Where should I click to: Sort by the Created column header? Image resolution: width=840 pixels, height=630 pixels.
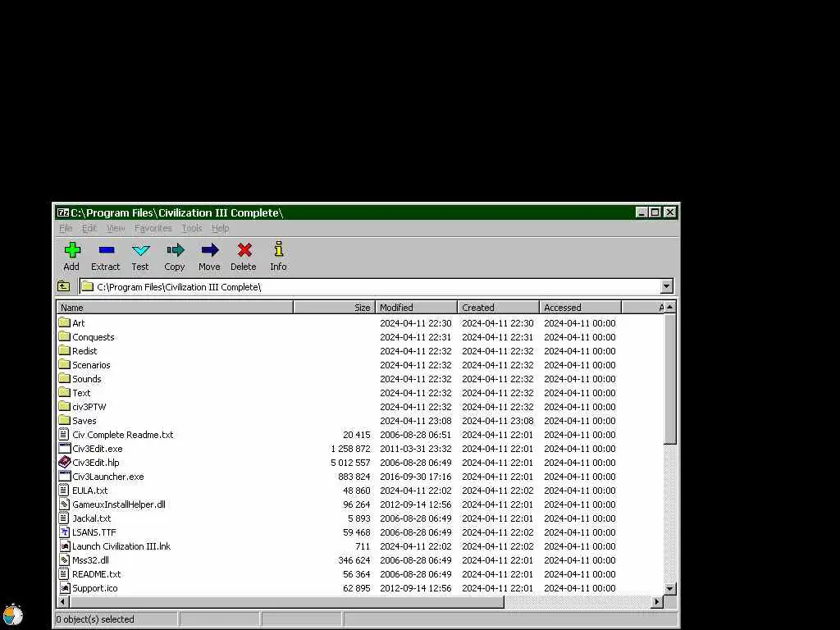point(498,308)
